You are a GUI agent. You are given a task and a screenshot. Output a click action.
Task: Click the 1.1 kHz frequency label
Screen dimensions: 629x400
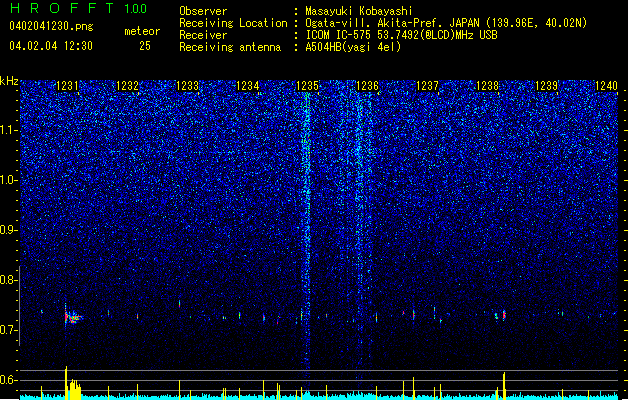[x=8, y=130]
